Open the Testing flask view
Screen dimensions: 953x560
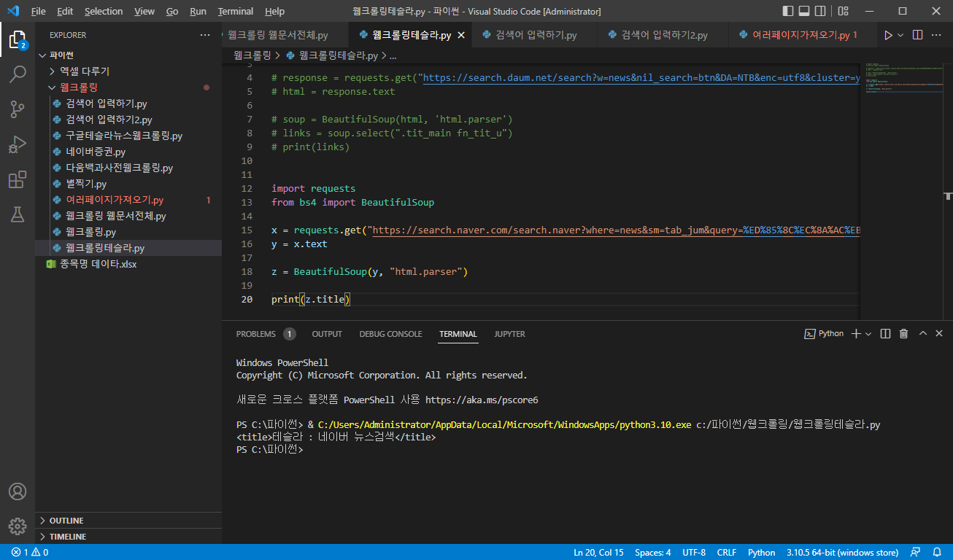point(18,214)
